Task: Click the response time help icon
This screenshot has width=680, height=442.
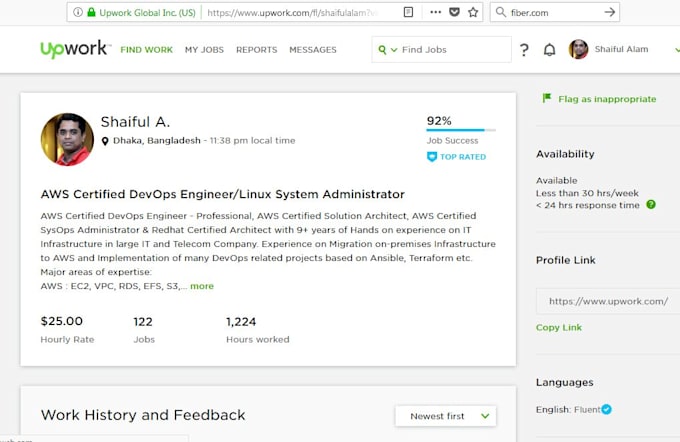Action: [651, 204]
